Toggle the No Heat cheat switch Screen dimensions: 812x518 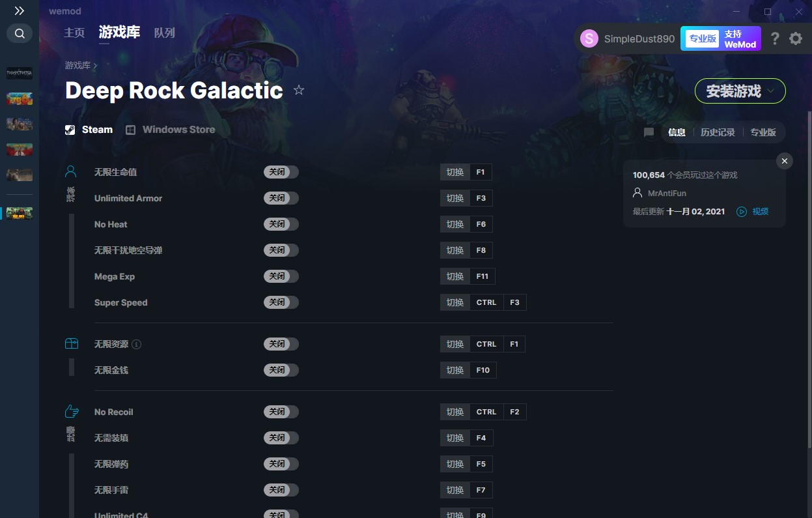pyautogui.click(x=281, y=224)
